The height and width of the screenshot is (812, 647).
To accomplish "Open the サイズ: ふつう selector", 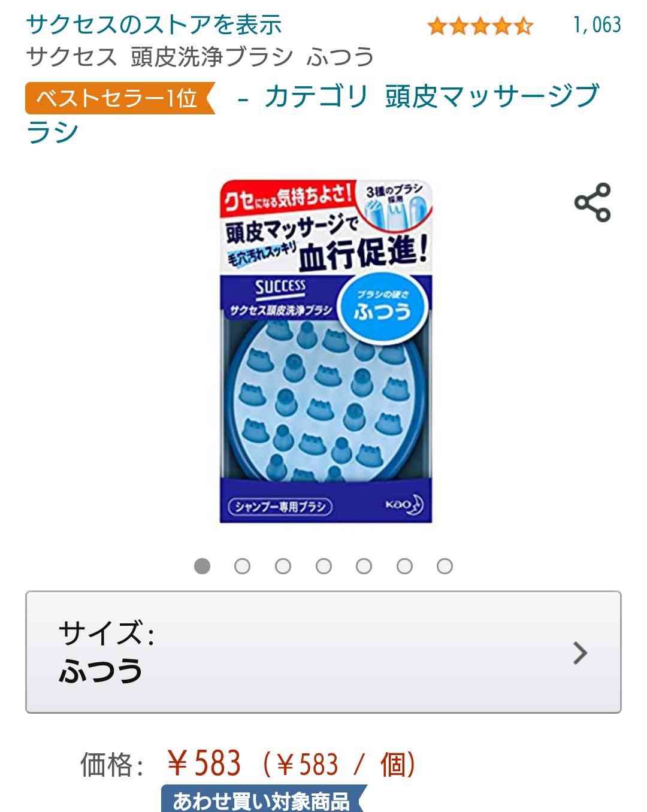I will click(323, 652).
